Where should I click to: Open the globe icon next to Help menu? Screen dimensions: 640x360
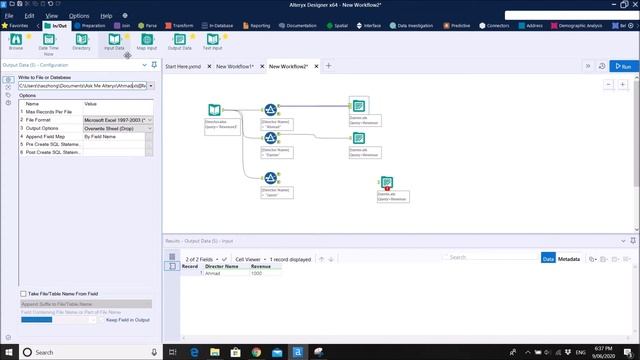125,16
